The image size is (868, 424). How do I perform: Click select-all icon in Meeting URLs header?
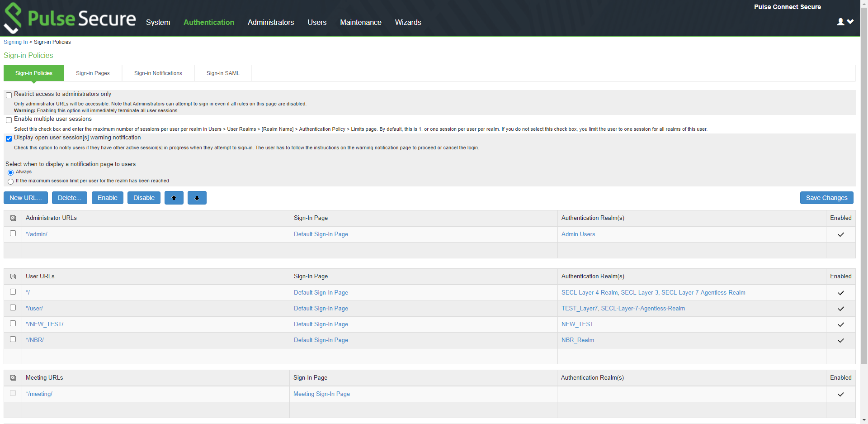(x=13, y=378)
